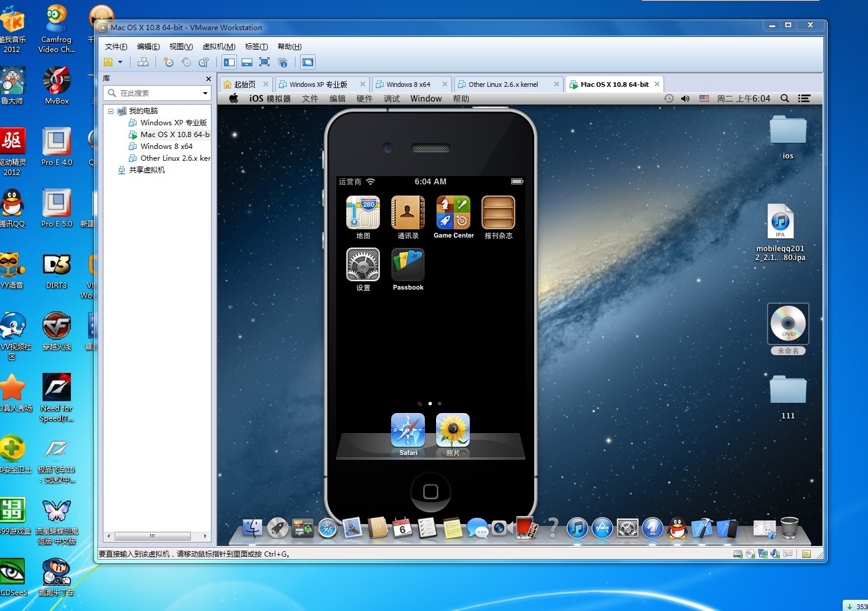The height and width of the screenshot is (611, 868).
Task: Open the Newsstand (报刊杂志) folder
Action: click(498, 213)
